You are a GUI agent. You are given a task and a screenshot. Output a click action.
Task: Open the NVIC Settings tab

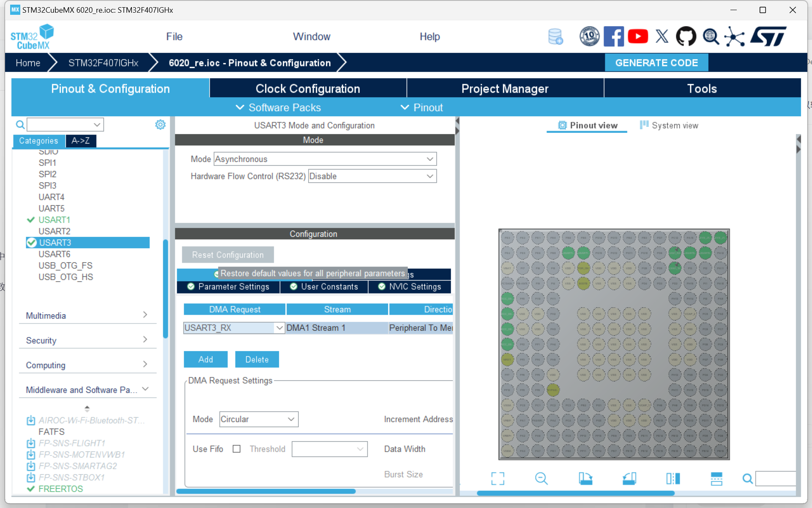tap(409, 287)
